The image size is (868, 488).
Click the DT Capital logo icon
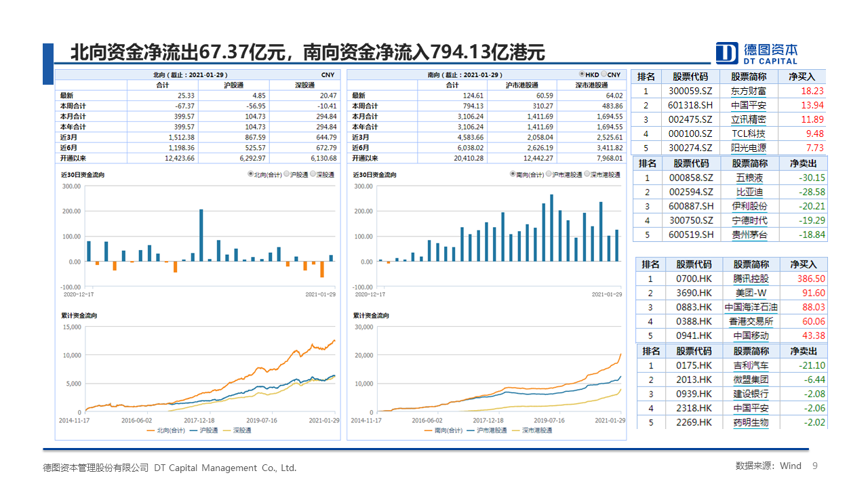coord(728,53)
